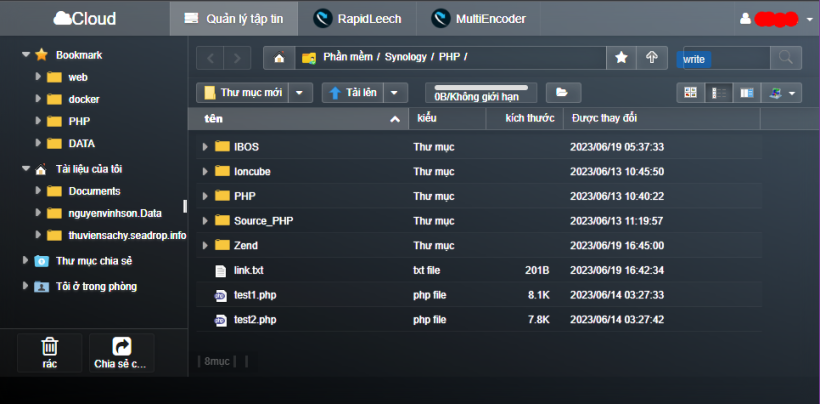Open the user account dropdown arrow
This screenshot has height=404, width=820.
coord(810,20)
